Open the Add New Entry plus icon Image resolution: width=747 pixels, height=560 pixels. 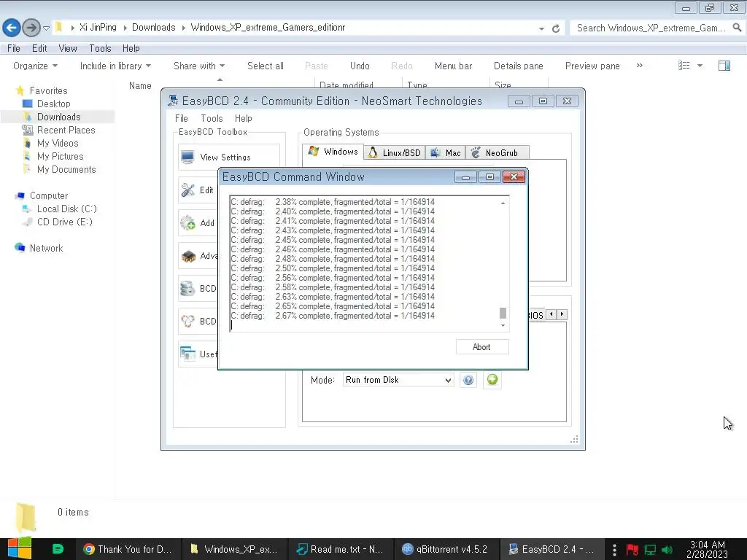[x=187, y=223]
